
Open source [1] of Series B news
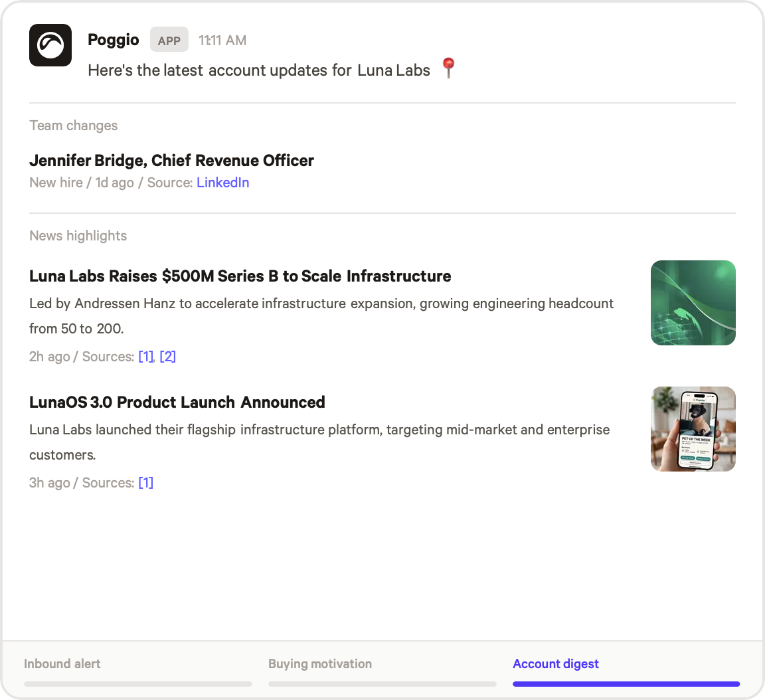click(145, 357)
